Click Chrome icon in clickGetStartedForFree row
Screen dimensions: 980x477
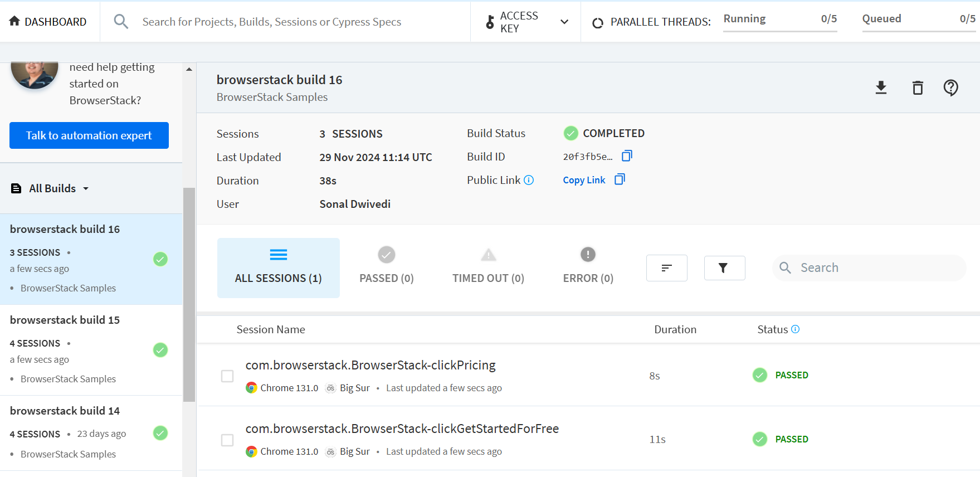(251, 451)
